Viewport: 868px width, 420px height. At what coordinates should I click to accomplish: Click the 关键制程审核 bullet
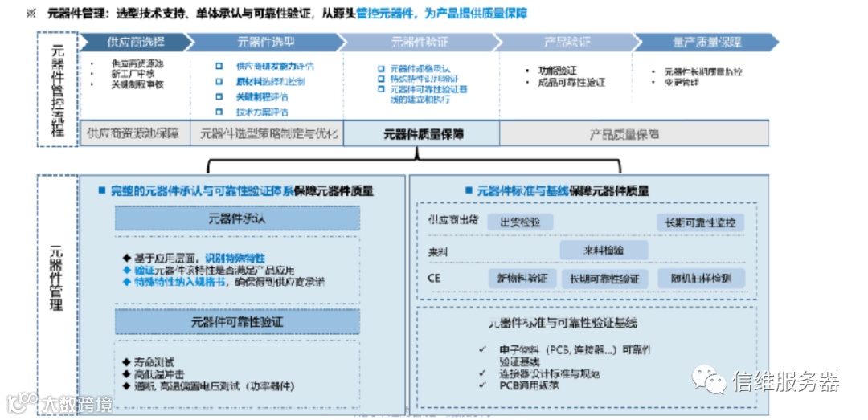pyautogui.click(x=137, y=84)
